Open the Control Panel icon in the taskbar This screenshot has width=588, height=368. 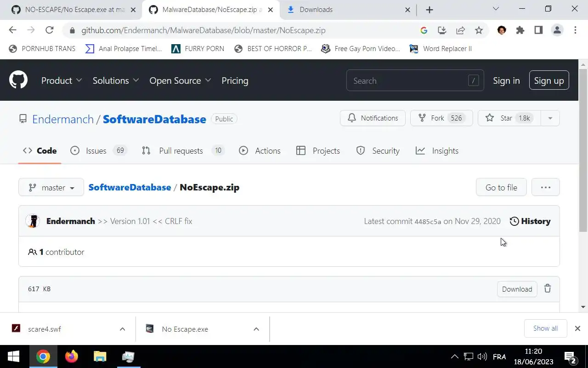click(x=128, y=356)
